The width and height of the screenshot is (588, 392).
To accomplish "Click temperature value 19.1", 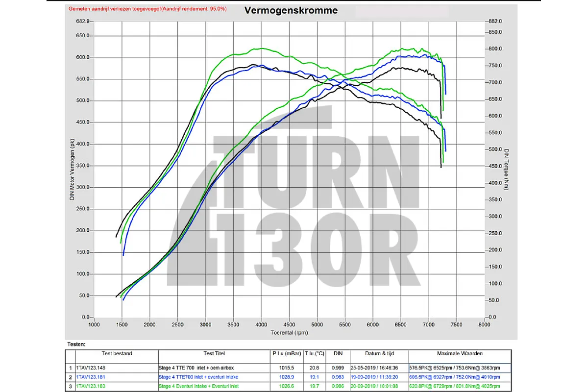I will point(314,377).
